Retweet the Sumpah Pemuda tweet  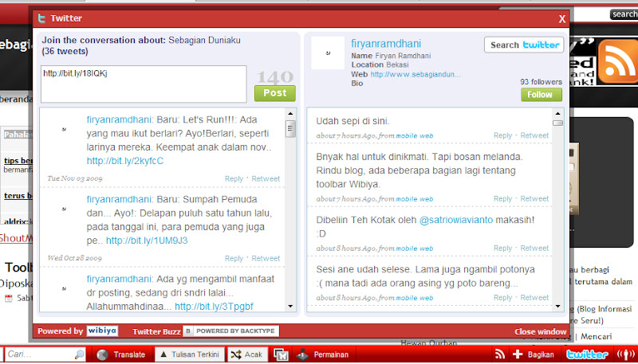[x=266, y=258]
